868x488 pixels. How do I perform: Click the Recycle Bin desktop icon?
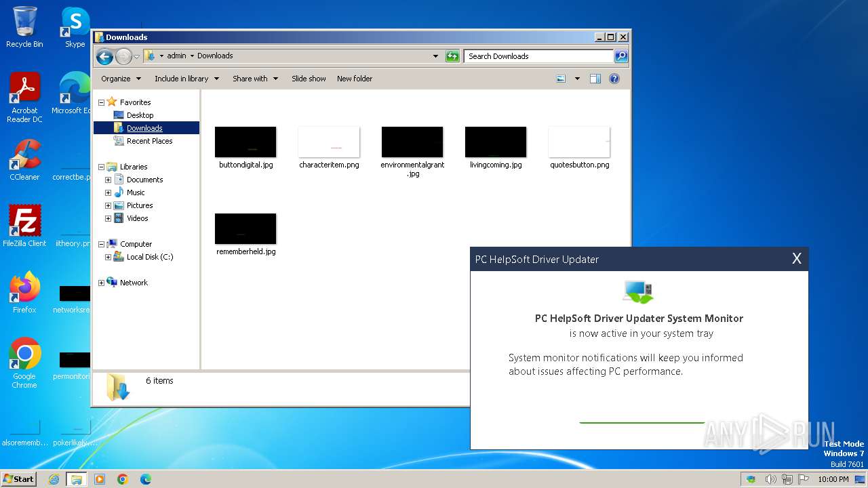point(24,27)
